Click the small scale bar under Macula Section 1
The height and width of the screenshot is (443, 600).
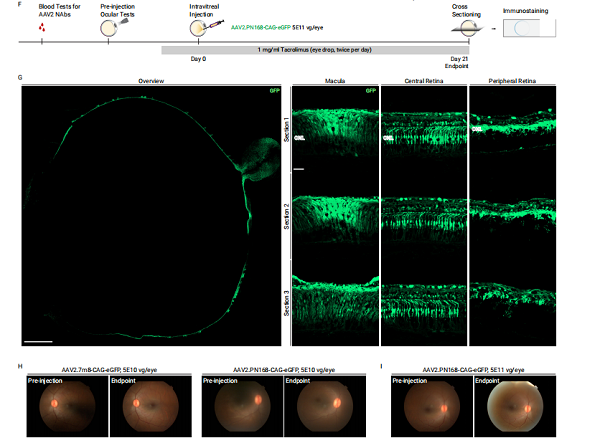coord(299,169)
